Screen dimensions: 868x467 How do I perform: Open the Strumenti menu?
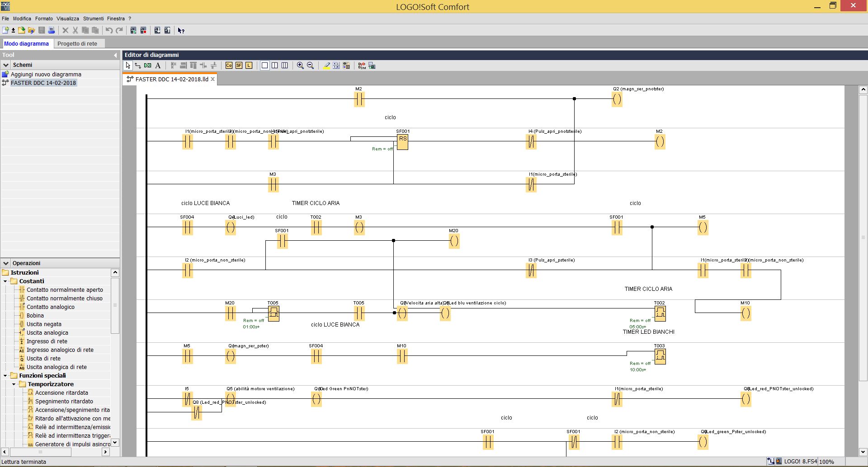(93, 19)
